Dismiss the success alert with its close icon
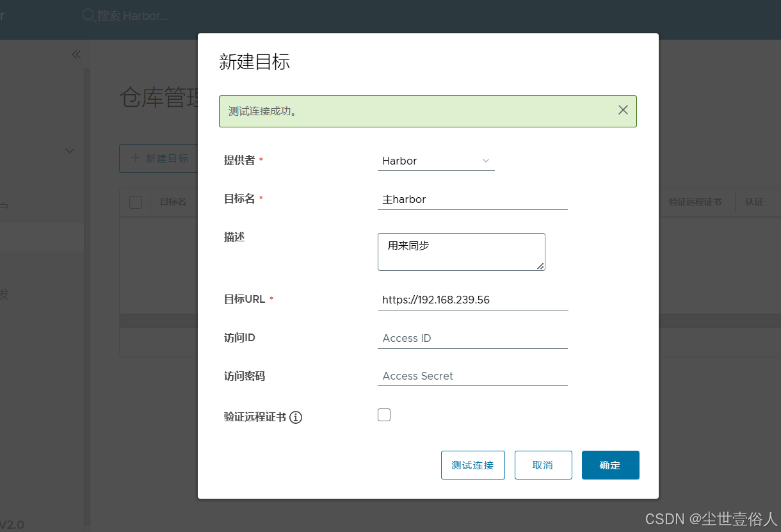The height and width of the screenshot is (532, 781). pos(623,110)
